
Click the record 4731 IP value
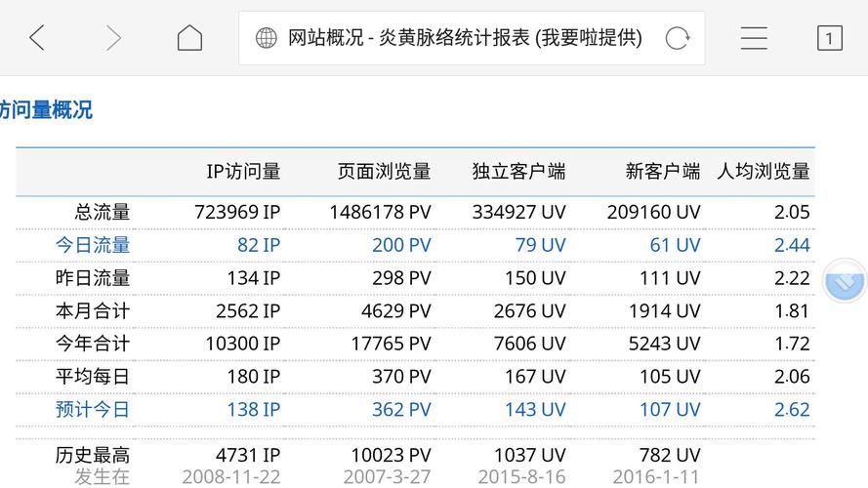[x=248, y=456]
